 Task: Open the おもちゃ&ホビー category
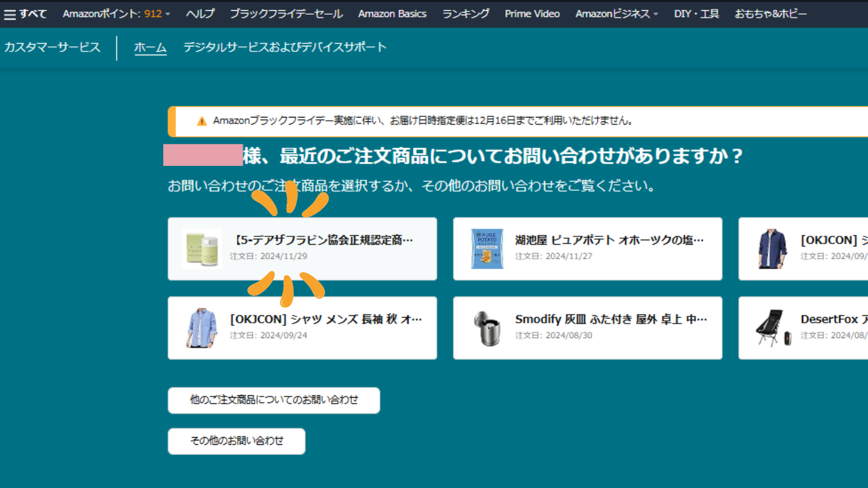(771, 14)
